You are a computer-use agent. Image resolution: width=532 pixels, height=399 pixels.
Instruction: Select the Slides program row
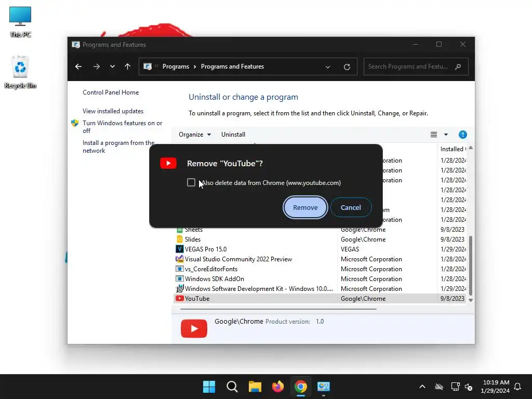tap(321, 240)
